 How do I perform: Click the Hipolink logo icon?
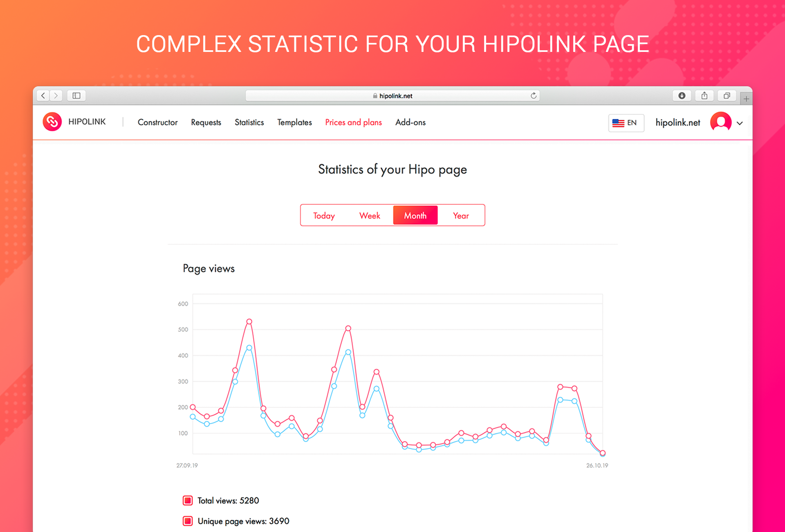pyautogui.click(x=52, y=121)
